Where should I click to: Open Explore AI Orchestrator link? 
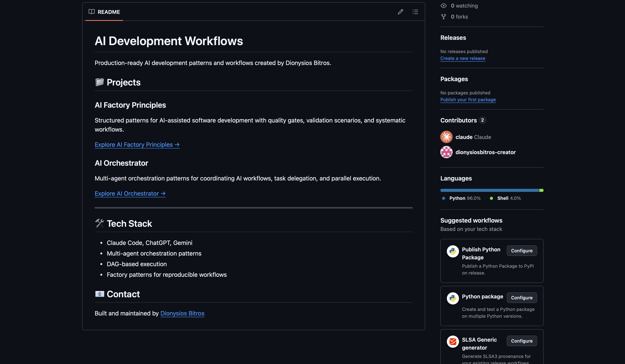pos(130,194)
